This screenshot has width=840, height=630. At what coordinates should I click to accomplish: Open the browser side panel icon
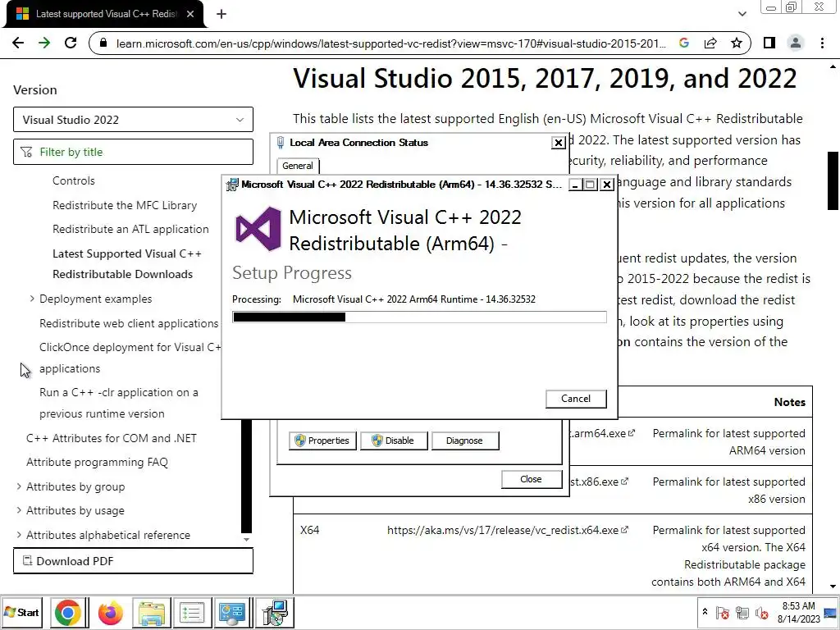click(x=769, y=43)
